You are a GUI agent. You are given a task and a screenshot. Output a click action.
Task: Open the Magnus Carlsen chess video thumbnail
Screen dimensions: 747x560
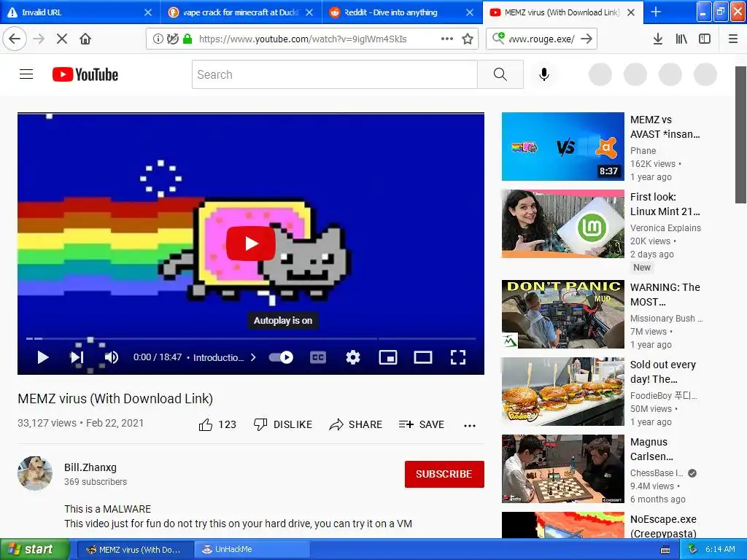(x=562, y=469)
